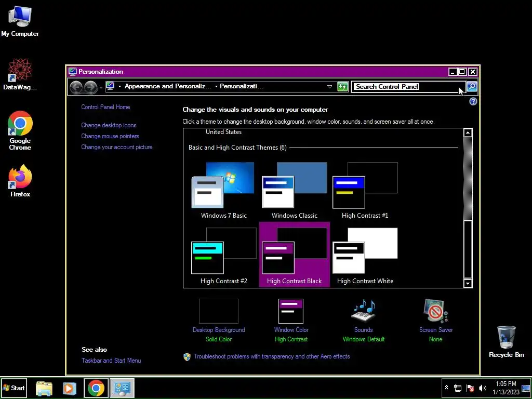The height and width of the screenshot is (399, 532).
Task: Click the Start button
Action: (x=14, y=388)
